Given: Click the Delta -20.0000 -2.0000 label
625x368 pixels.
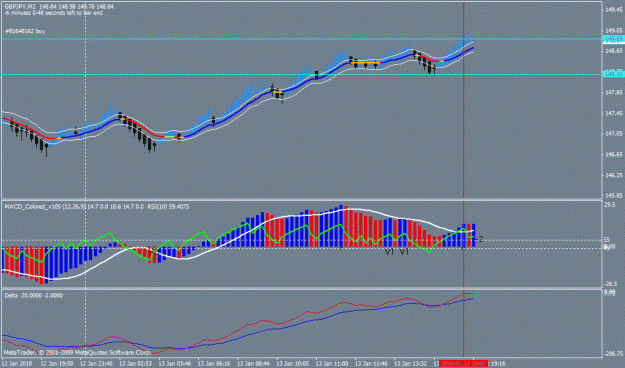Looking at the screenshot, I should tap(33, 295).
